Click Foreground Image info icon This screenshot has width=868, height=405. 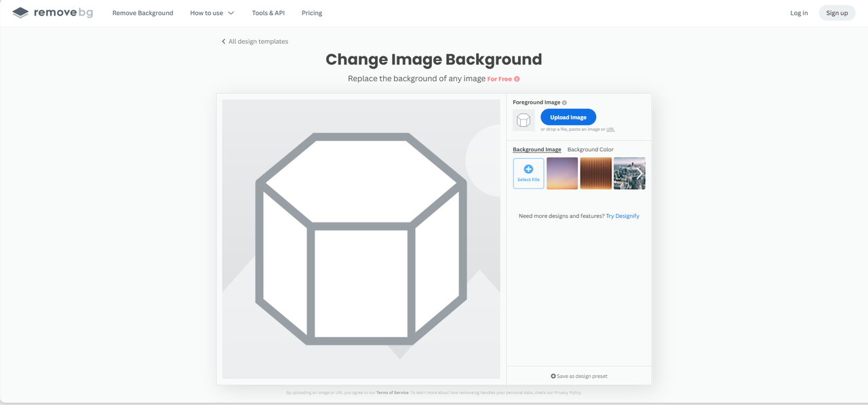(564, 102)
